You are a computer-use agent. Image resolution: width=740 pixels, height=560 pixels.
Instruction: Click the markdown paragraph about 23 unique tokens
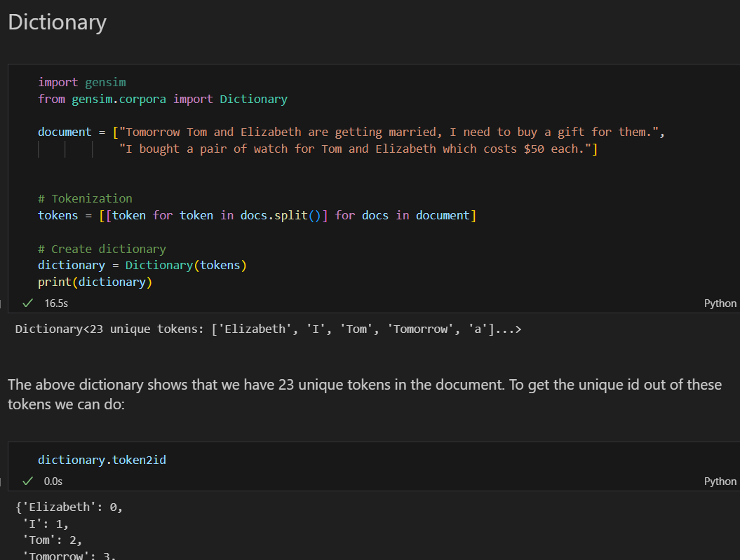(365, 394)
